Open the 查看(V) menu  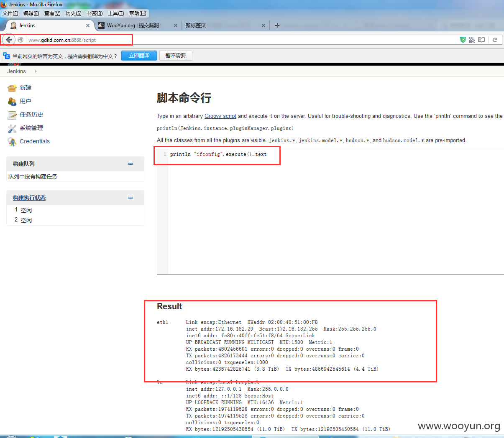click(52, 13)
